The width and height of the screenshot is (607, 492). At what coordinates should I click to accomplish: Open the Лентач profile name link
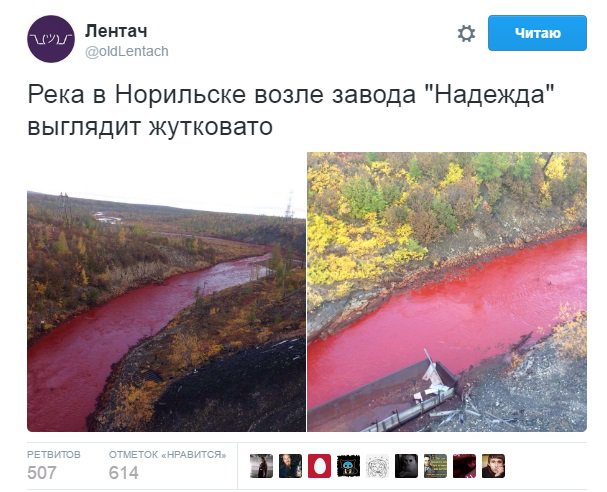[116, 31]
